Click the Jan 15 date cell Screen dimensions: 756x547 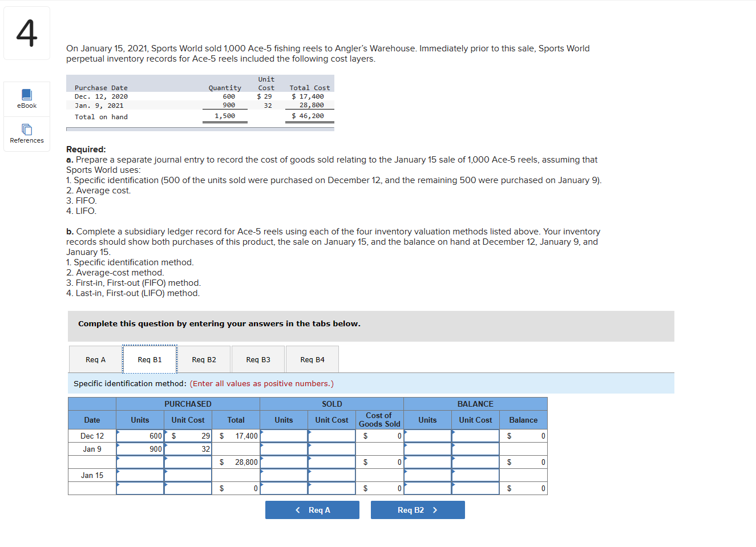pyautogui.click(x=92, y=475)
